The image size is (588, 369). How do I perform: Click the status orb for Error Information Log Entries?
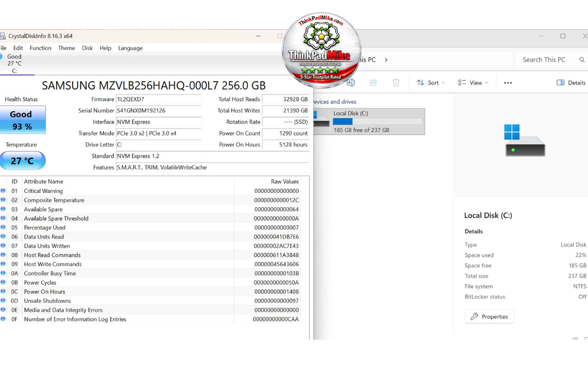tap(3, 319)
